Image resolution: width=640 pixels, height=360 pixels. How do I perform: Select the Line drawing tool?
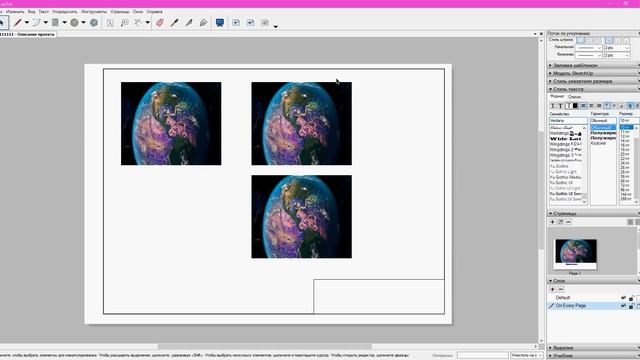pos(17,22)
